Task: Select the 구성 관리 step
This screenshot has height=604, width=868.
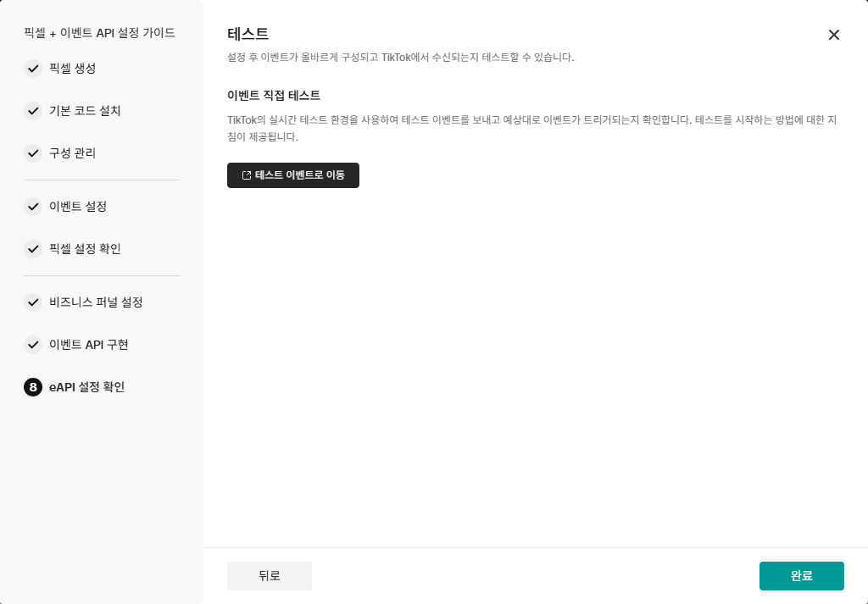Action: [73, 153]
